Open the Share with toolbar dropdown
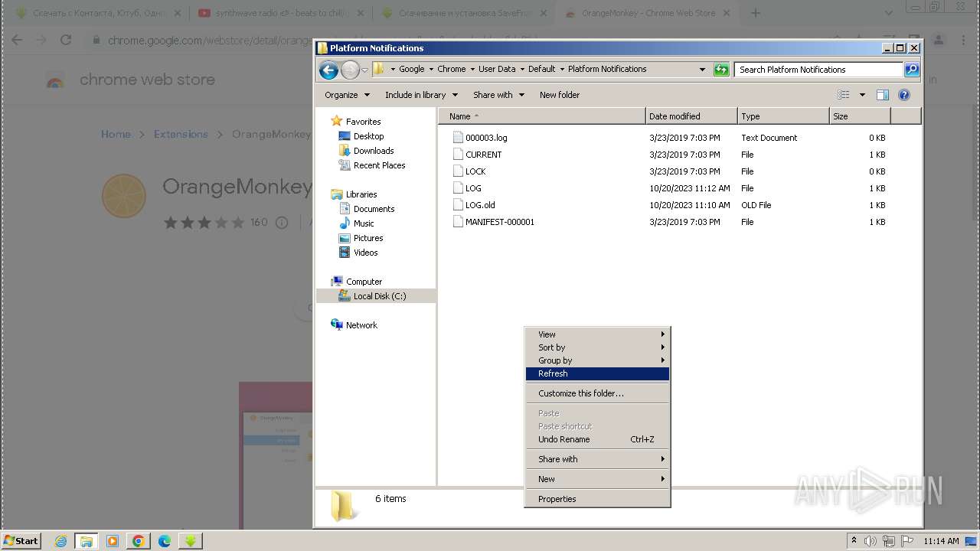The image size is (980, 551). (x=498, y=95)
